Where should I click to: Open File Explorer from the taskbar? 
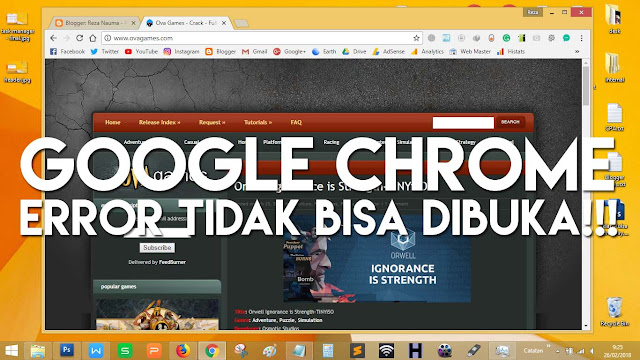(x=38, y=350)
